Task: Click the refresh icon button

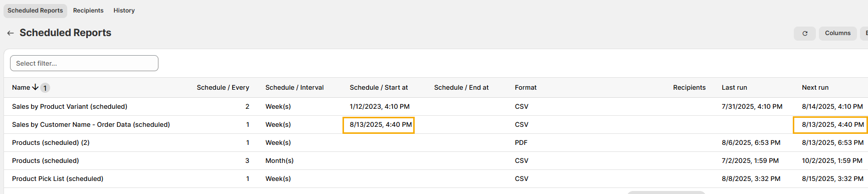Action: tap(805, 34)
